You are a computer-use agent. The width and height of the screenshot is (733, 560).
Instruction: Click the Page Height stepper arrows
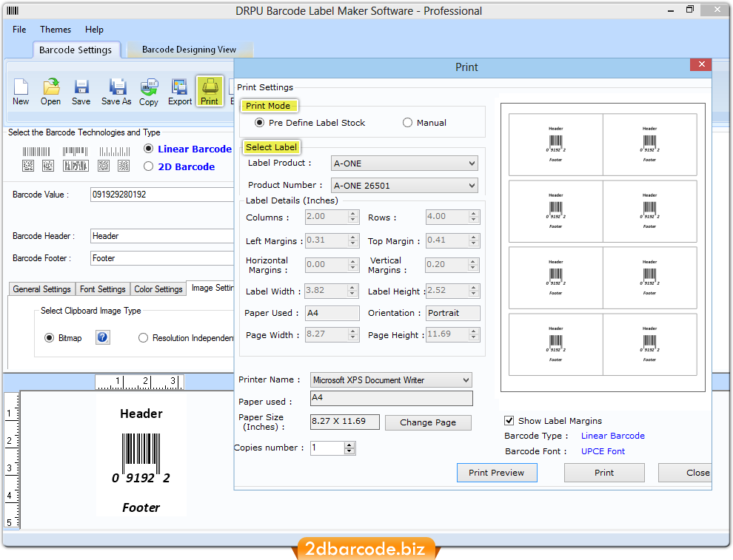[x=474, y=334]
